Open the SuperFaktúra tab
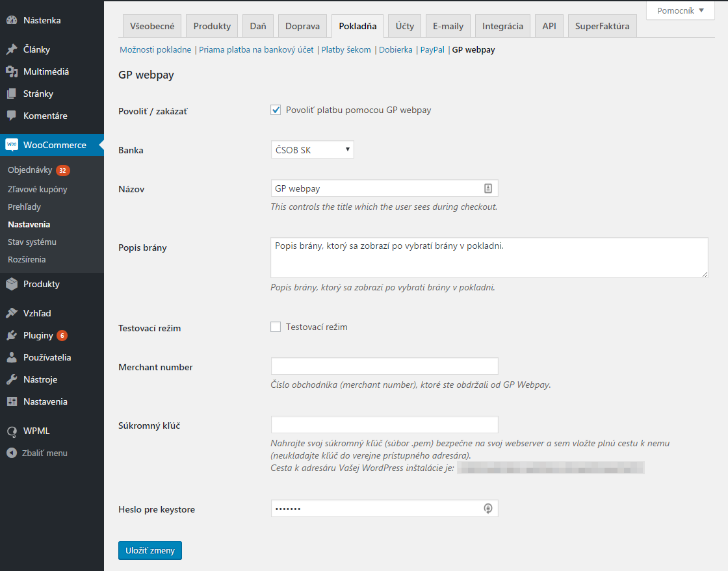728x571 pixels. (x=602, y=26)
